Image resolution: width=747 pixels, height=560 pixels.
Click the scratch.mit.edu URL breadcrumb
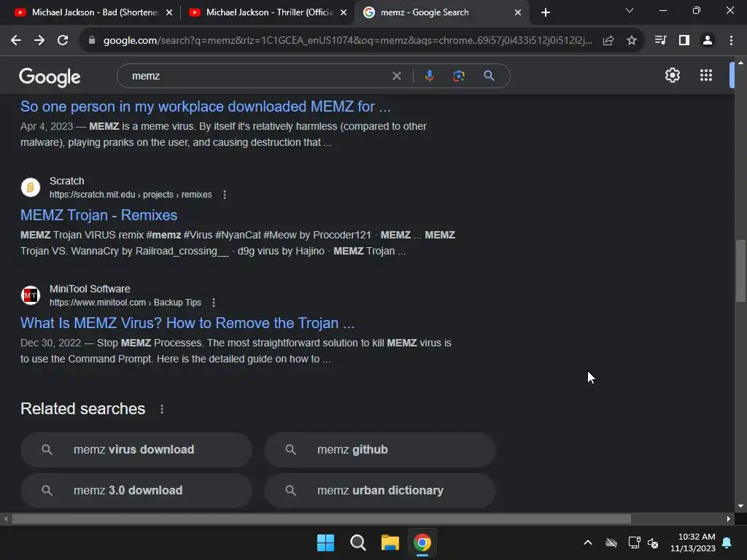tap(131, 195)
